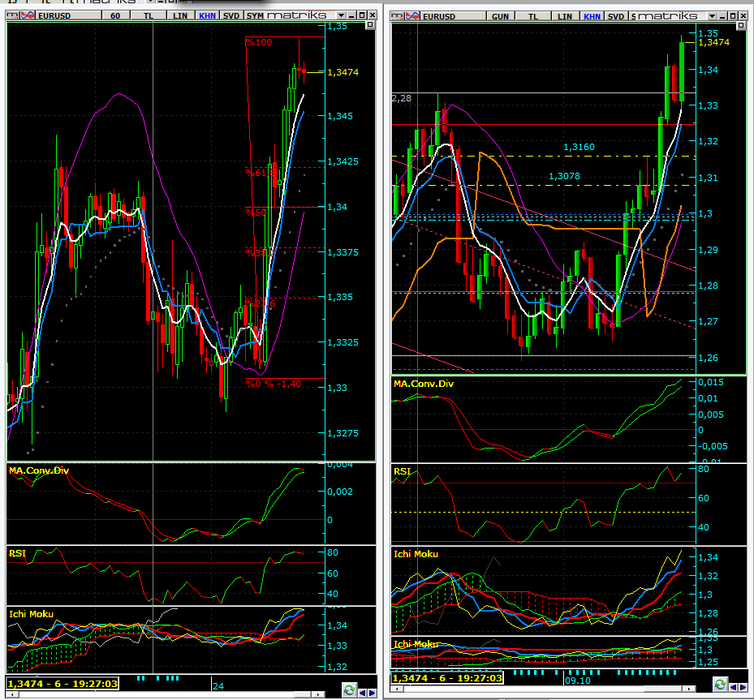754x700 pixels.
Task: Click TL currency button on left chart
Action: 148,15
